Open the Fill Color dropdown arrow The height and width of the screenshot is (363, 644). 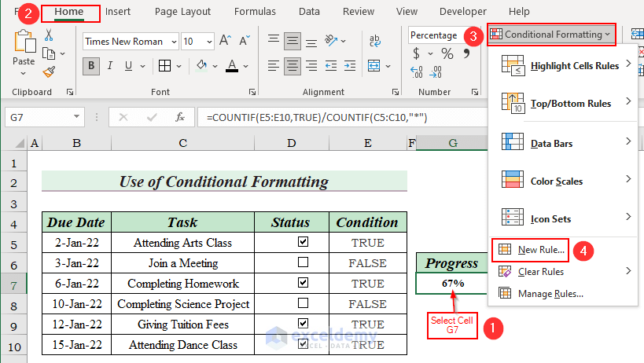point(215,66)
